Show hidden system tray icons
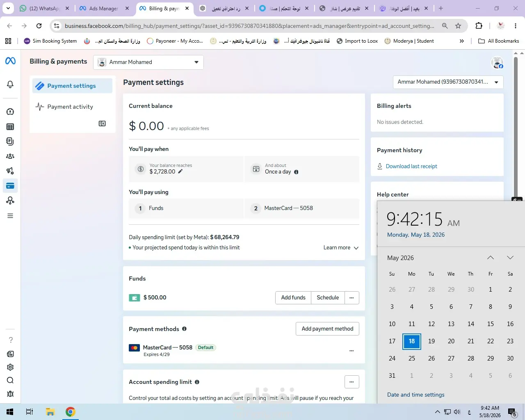Image resolution: width=525 pixels, height=420 pixels. coord(438,412)
